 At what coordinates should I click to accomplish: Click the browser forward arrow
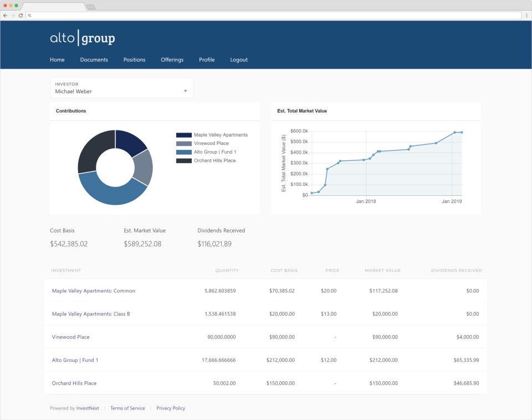[x=13, y=16]
